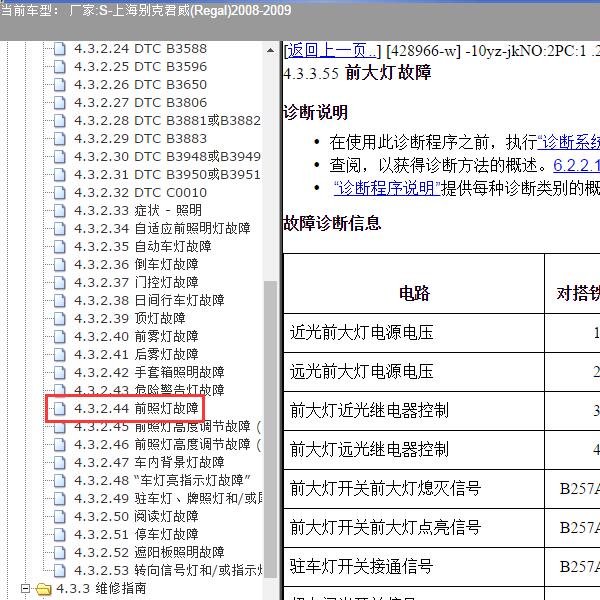
Task: Open 4.3.2.32 DTC C0010
Action: click(x=140, y=193)
